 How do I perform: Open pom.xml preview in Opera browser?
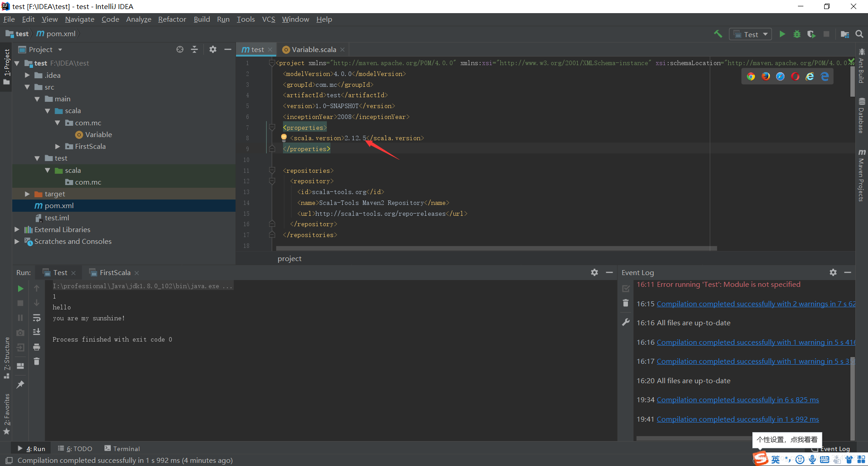[795, 76]
